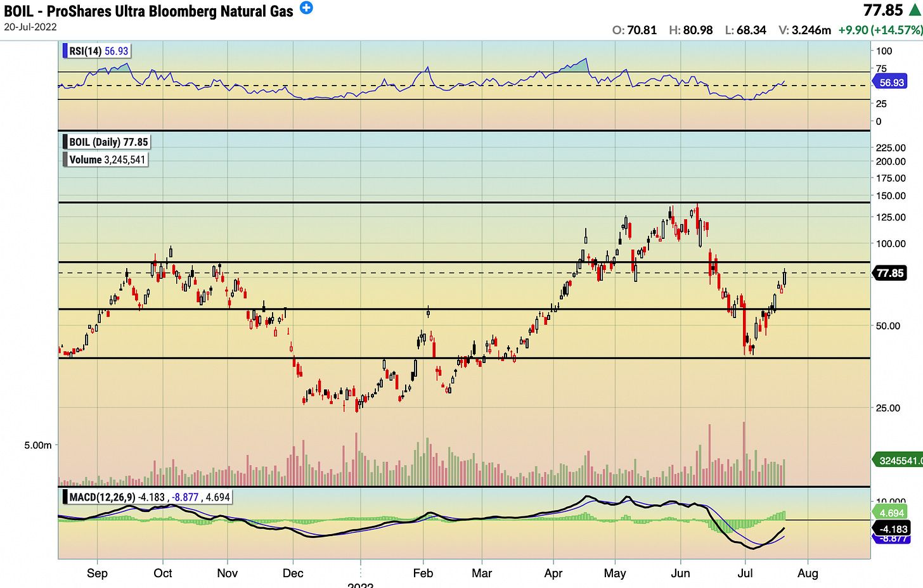This screenshot has height=588, width=923.
Task: Click the Jul label on the time axis
Action: (745, 573)
